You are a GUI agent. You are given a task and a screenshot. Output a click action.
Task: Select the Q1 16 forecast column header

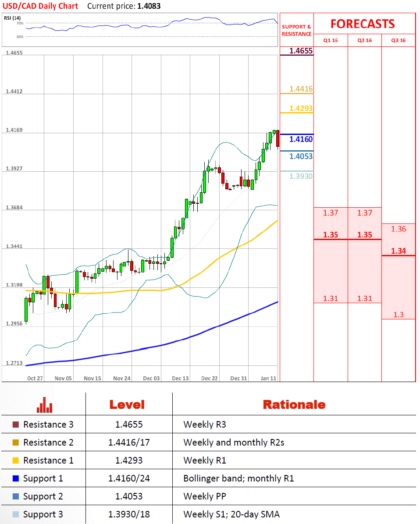[331, 40]
